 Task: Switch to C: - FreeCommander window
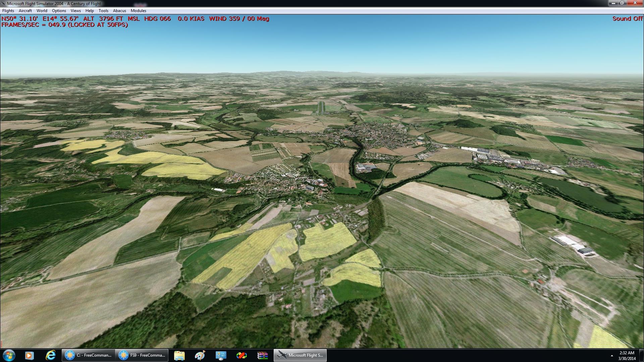[x=88, y=355]
